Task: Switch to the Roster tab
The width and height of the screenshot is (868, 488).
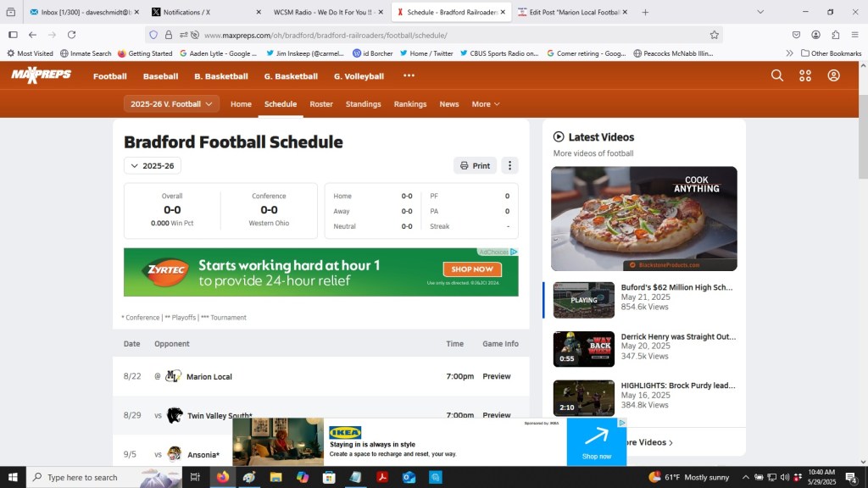Action: pyautogui.click(x=321, y=104)
